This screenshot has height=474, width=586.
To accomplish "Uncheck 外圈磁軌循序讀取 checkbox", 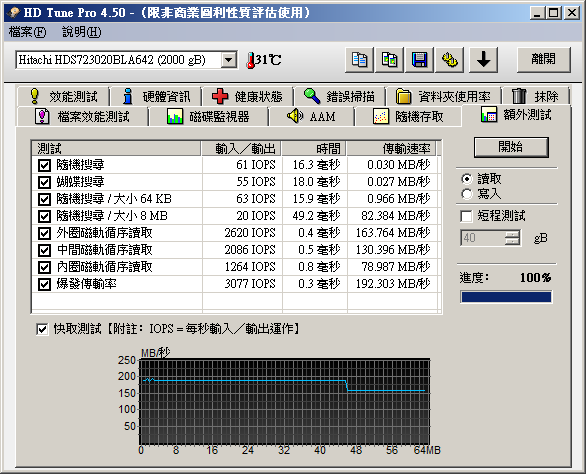I will point(44,233).
